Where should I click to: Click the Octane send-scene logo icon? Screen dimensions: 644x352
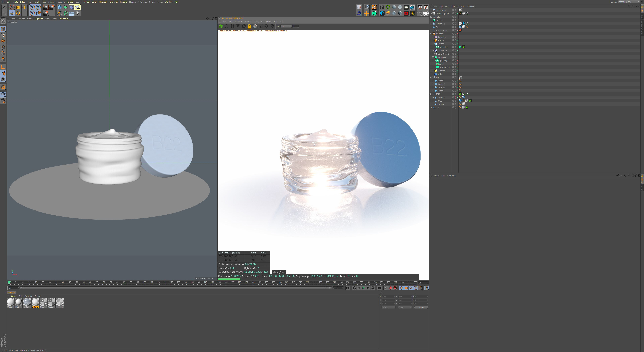[x=221, y=26]
